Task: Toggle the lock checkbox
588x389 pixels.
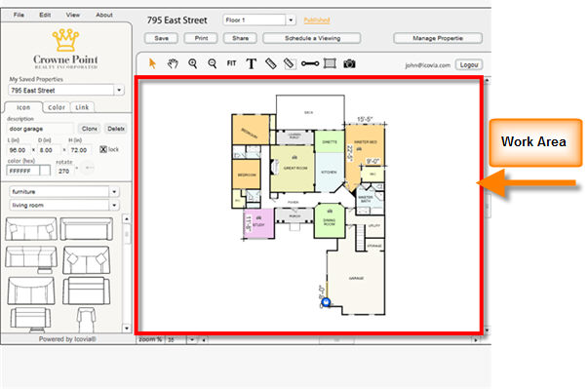Action: tap(103, 149)
